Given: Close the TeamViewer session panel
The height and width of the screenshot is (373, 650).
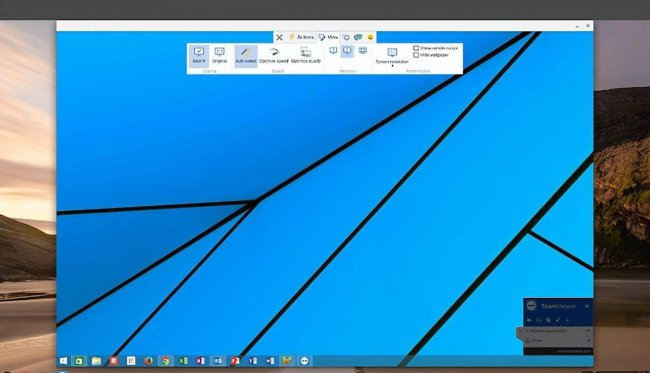Looking at the screenshot, I should [x=587, y=306].
